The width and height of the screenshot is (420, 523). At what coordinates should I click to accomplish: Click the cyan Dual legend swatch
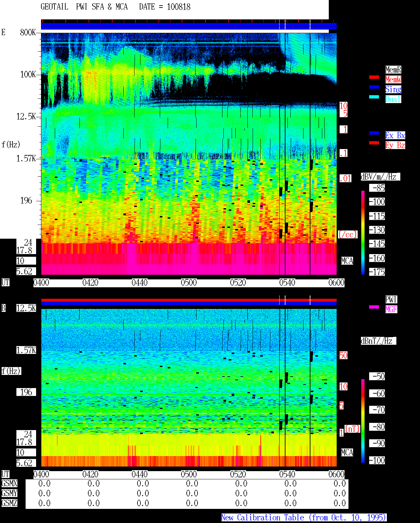(x=374, y=97)
